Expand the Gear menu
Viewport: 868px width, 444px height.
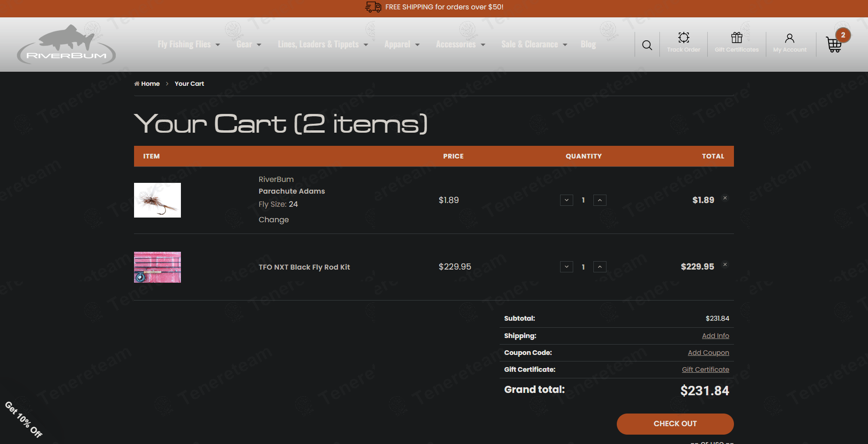pyautogui.click(x=249, y=44)
